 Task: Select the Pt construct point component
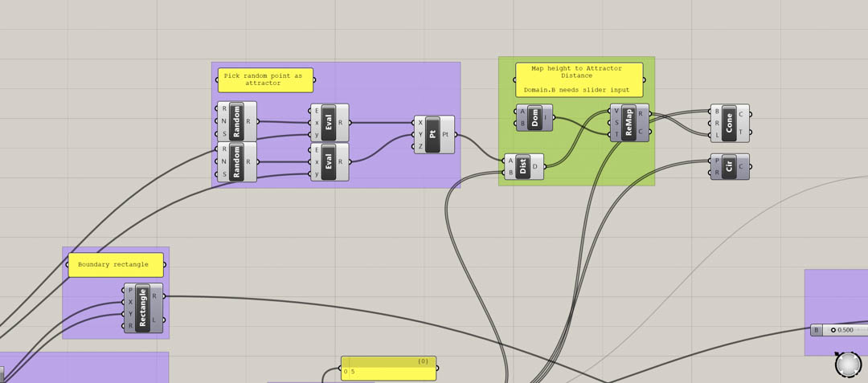(x=432, y=135)
